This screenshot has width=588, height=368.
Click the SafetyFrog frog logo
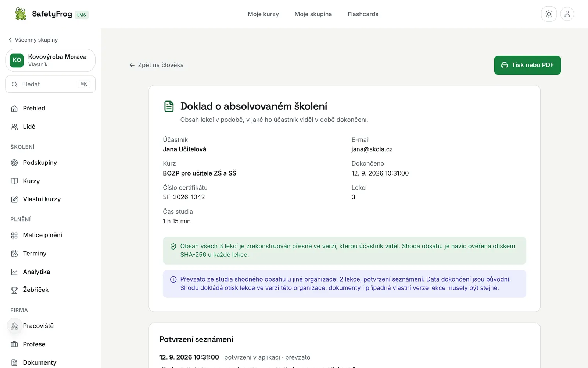21,14
